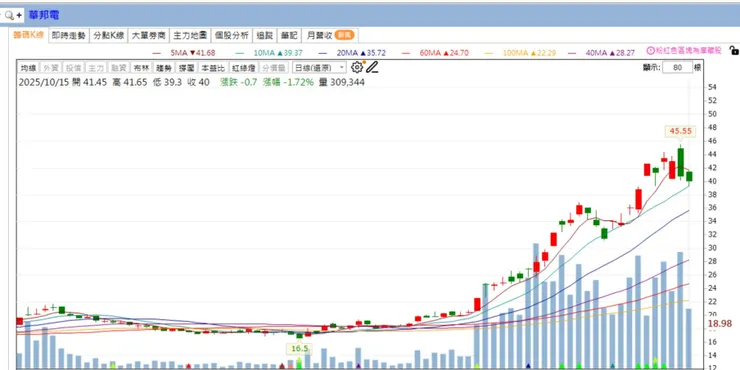Toggle the 趨勢 trend indicator
Image resolution: width=740 pixels, height=370 pixels.
164,68
